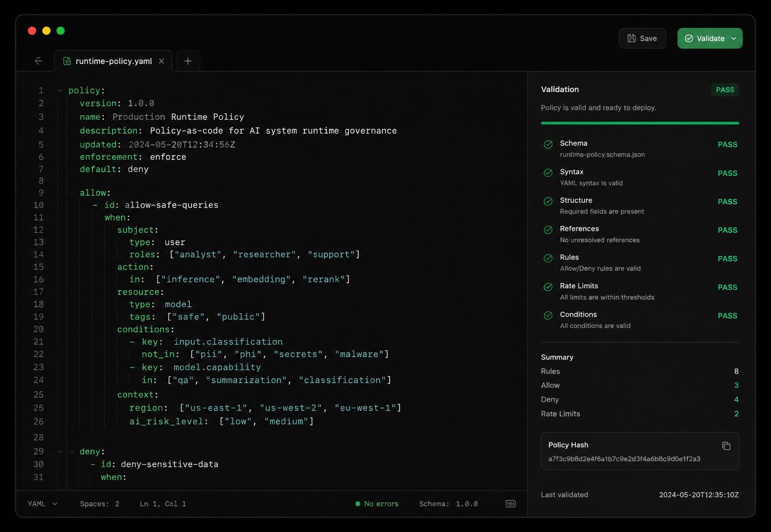Open the YAML language dropdown
Image resolution: width=771 pixels, height=532 pixels.
pos(42,504)
